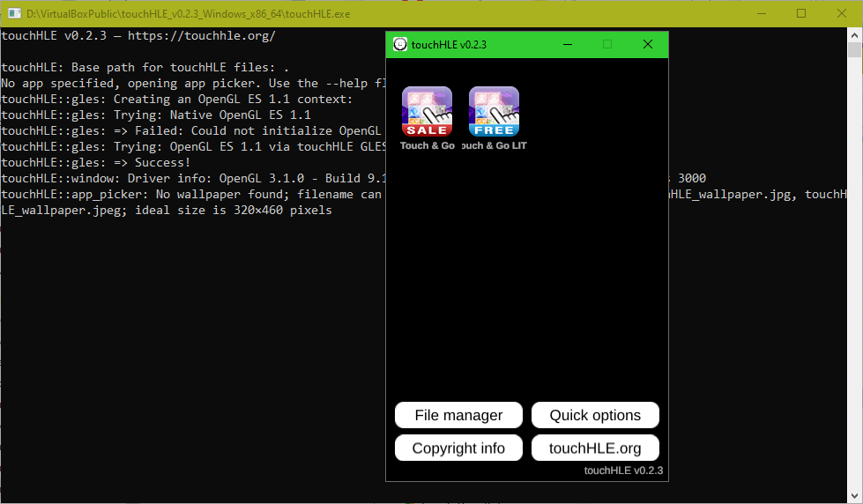Image resolution: width=863 pixels, height=504 pixels.
Task: Close the touchHLE v0.2.3 window
Action: [648, 45]
